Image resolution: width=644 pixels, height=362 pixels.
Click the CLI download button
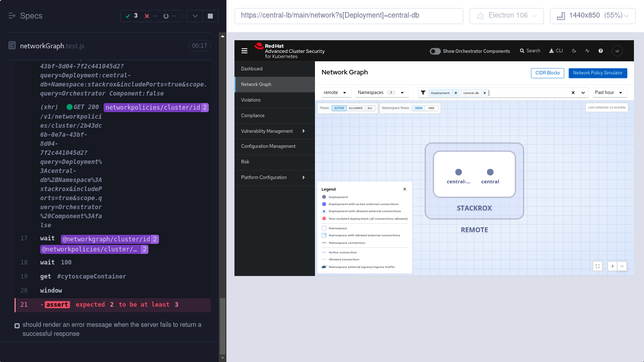tap(556, 51)
